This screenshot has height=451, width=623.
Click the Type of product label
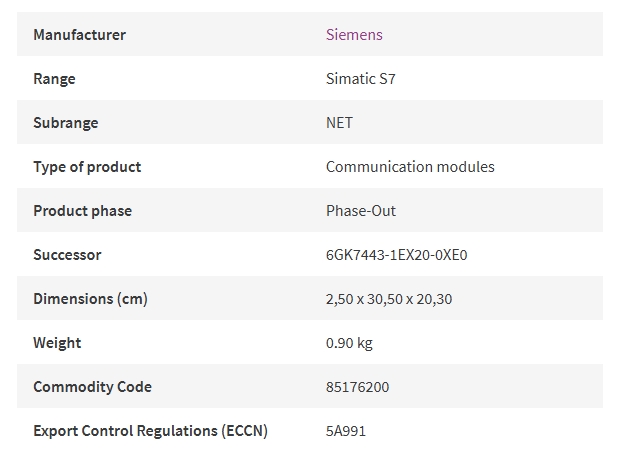coord(87,167)
